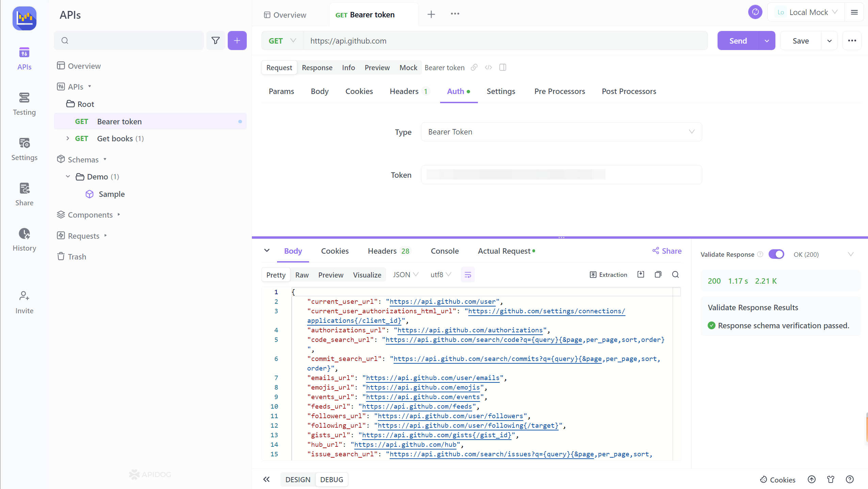Open the Share panel from the sidebar
This screenshot has height=489, width=868.
point(24,193)
